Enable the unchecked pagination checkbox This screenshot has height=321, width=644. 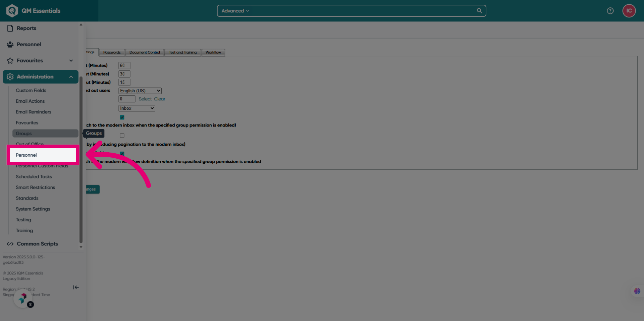tap(122, 136)
